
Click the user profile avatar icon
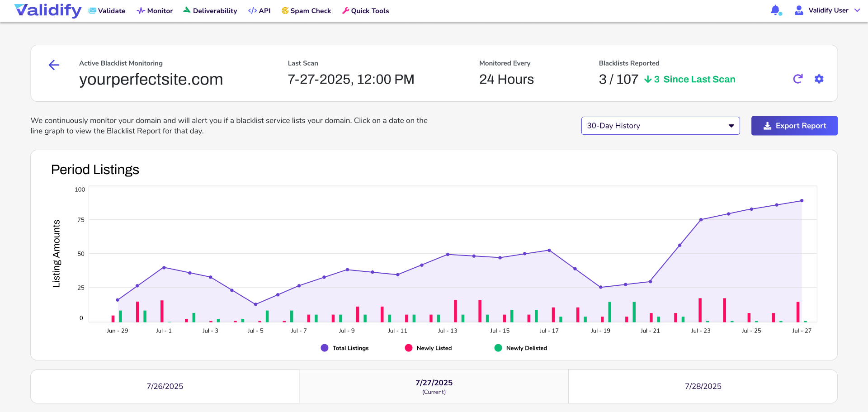799,10
